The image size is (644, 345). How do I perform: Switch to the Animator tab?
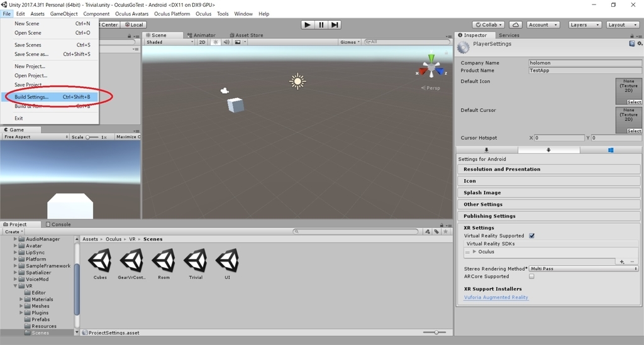point(201,35)
